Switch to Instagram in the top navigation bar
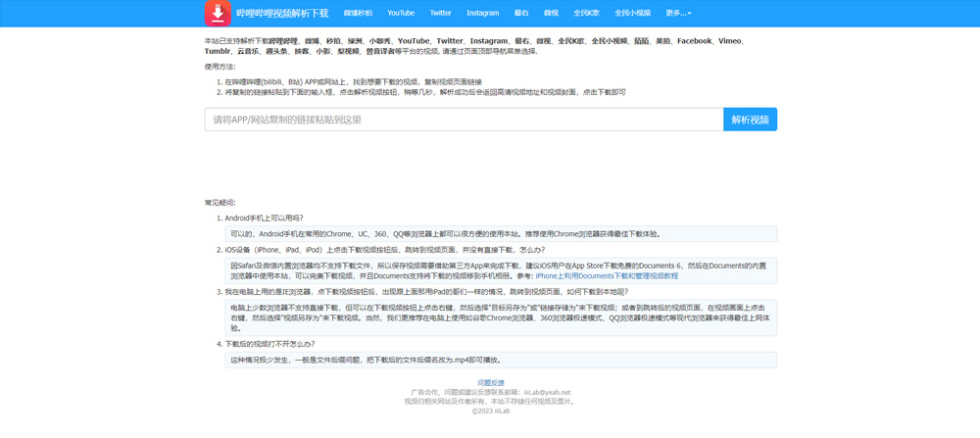 [482, 14]
